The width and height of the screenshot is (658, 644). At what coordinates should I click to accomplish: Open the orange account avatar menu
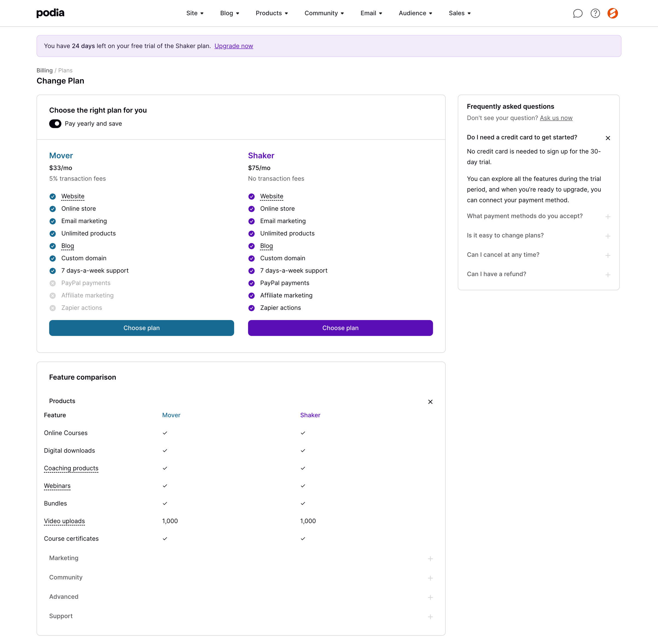coord(613,13)
